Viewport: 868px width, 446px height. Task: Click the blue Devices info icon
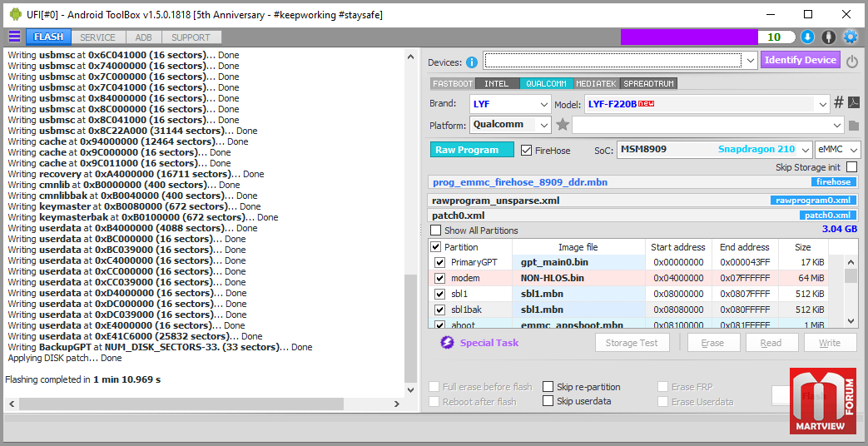472,62
